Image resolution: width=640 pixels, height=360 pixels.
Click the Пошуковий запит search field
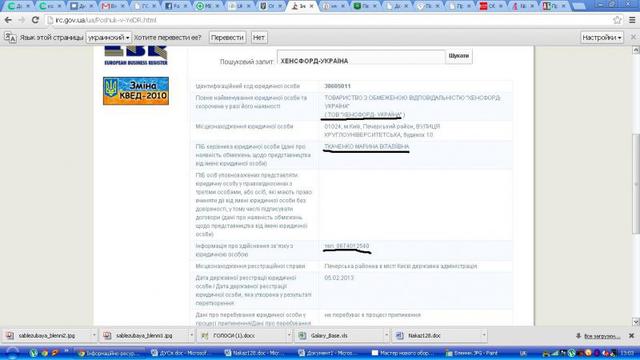click(x=361, y=58)
